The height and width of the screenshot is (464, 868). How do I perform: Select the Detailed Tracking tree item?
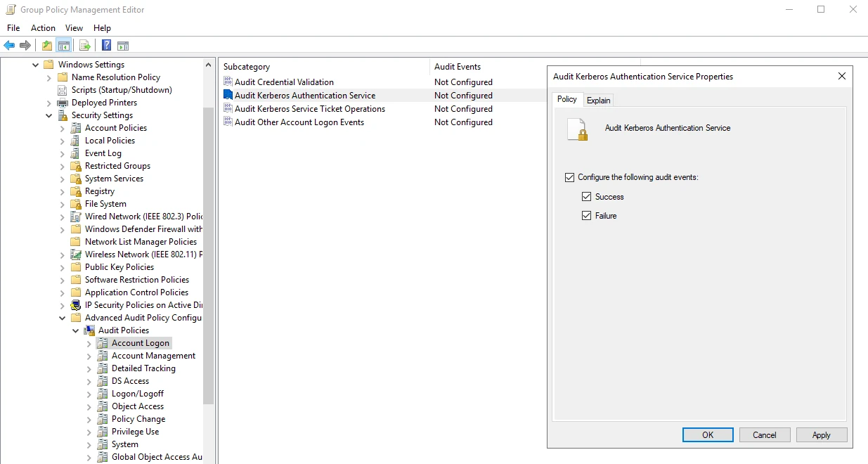coord(143,368)
